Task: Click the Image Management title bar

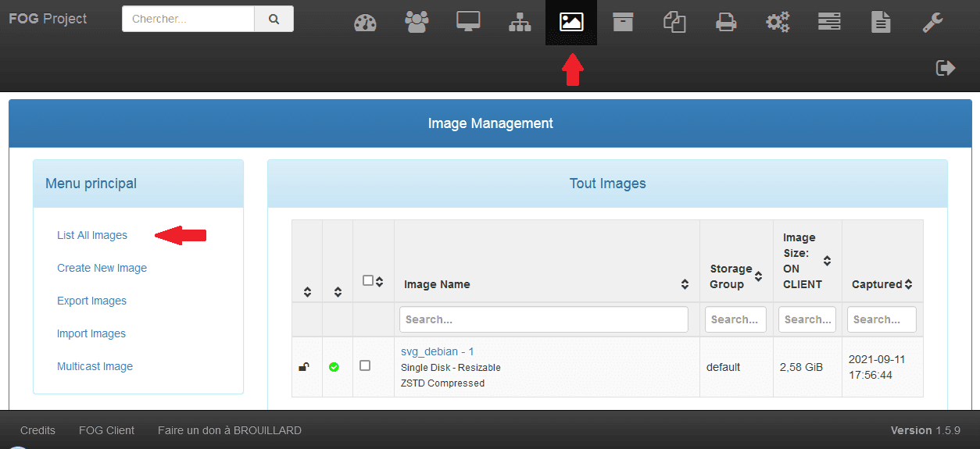Action: pyautogui.click(x=490, y=123)
